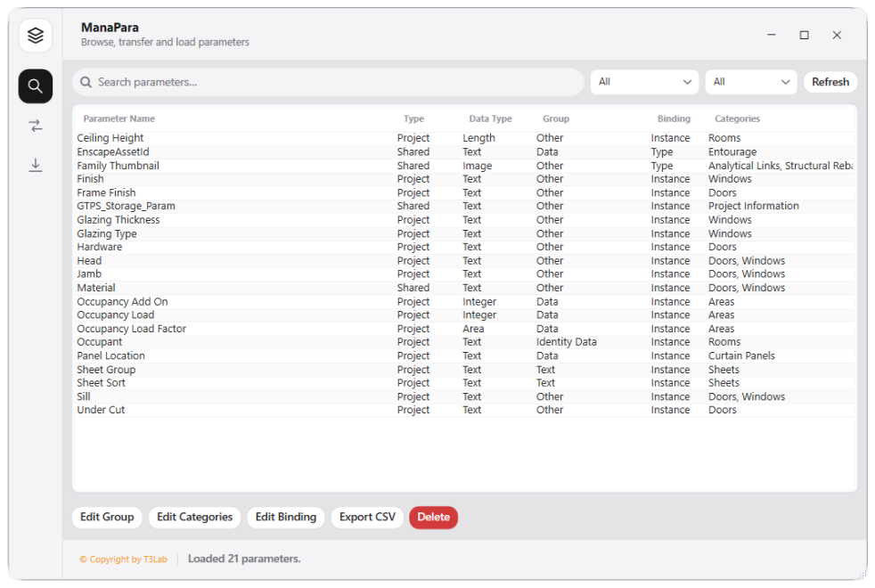Screen dimensions: 875x588
Task: Select the Finish parameter row
Action: (464, 179)
